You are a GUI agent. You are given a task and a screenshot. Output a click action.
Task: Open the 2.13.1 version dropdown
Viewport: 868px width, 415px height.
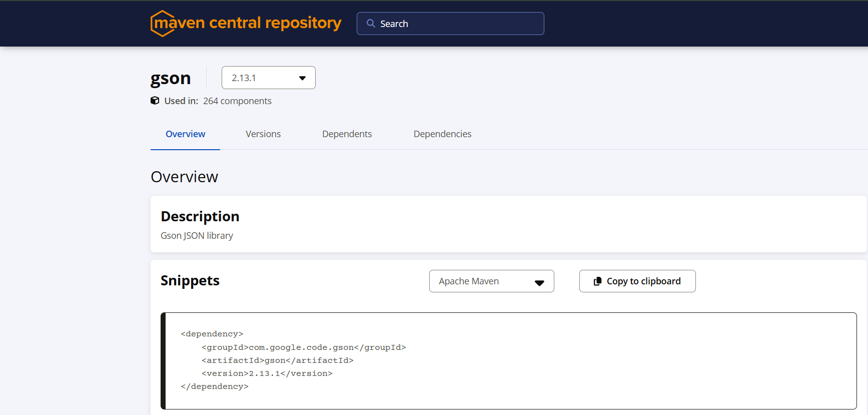269,78
